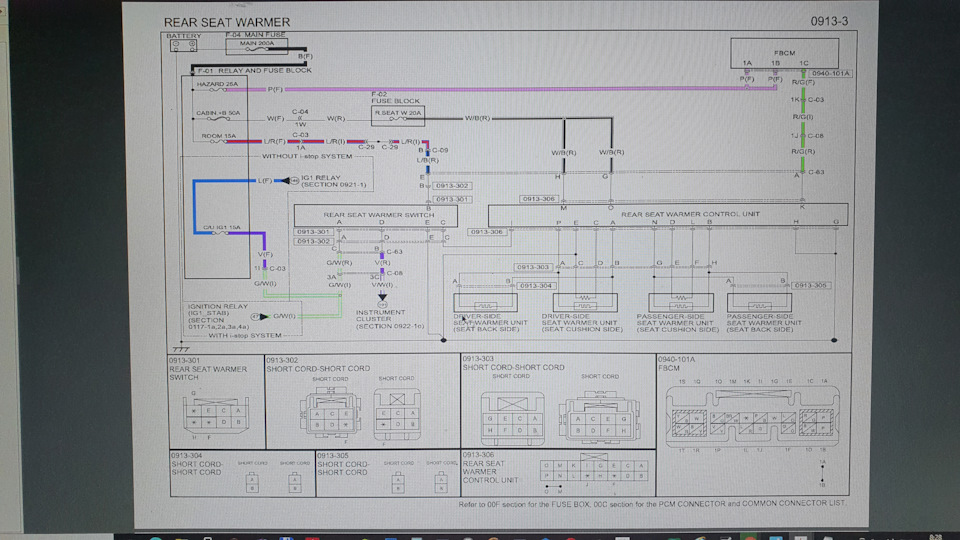Click the 'MAIN 200A' fuse label
Image resolution: width=960 pixels, height=540 pixels.
(257, 43)
